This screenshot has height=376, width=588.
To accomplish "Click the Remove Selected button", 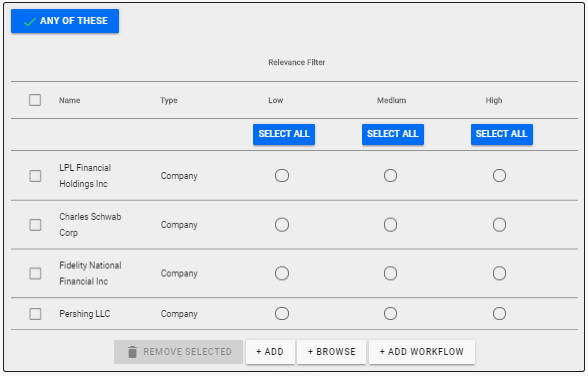I will pyautogui.click(x=178, y=352).
